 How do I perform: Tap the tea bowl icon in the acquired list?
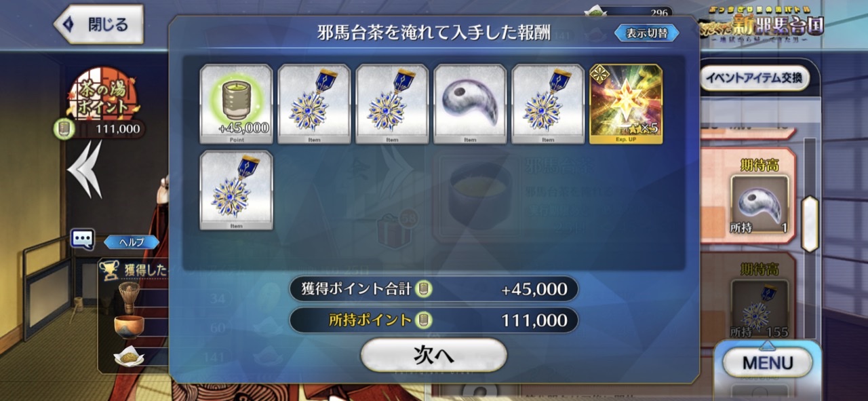127,328
